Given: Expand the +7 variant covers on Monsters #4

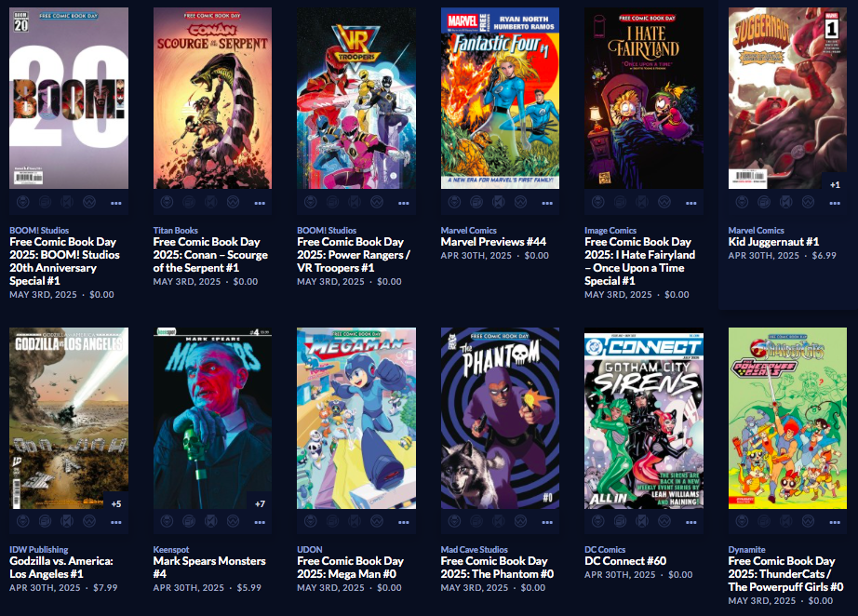Looking at the screenshot, I should click(x=260, y=503).
